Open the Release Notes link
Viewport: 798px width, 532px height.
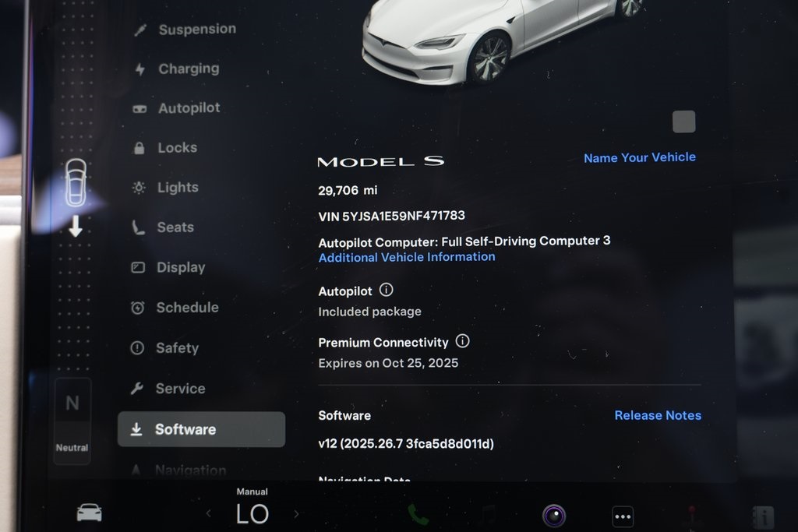(x=658, y=415)
